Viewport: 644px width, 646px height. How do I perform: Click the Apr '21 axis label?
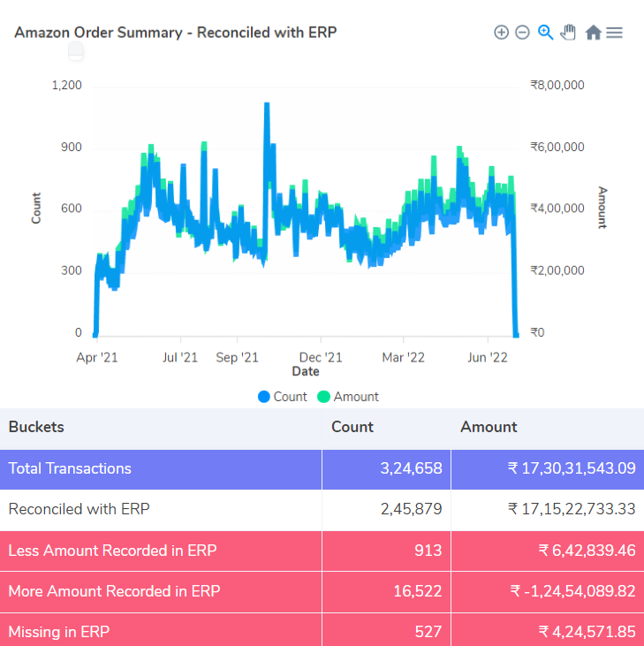click(x=97, y=357)
